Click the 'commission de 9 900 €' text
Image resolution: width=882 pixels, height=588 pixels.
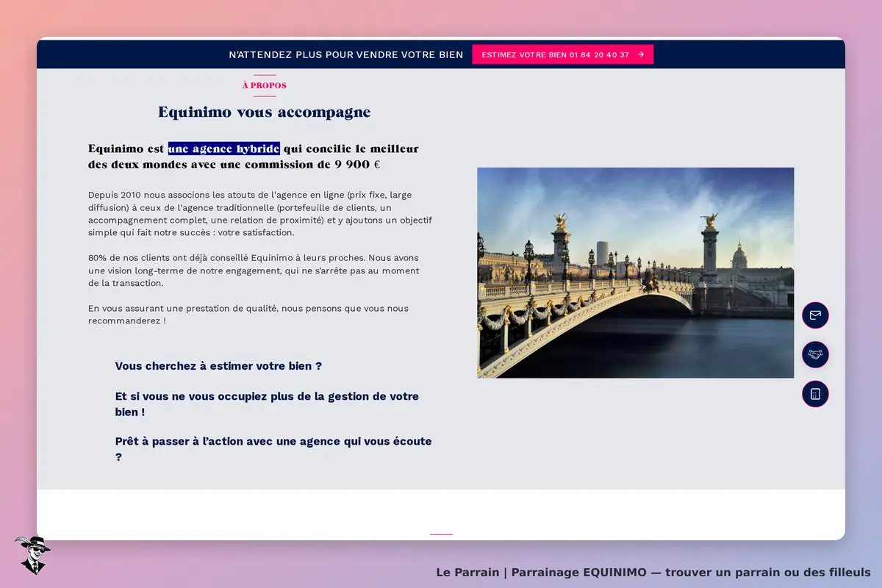(312, 165)
